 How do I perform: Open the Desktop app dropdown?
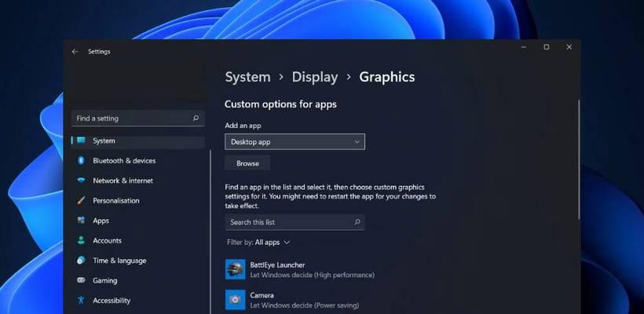(x=295, y=142)
